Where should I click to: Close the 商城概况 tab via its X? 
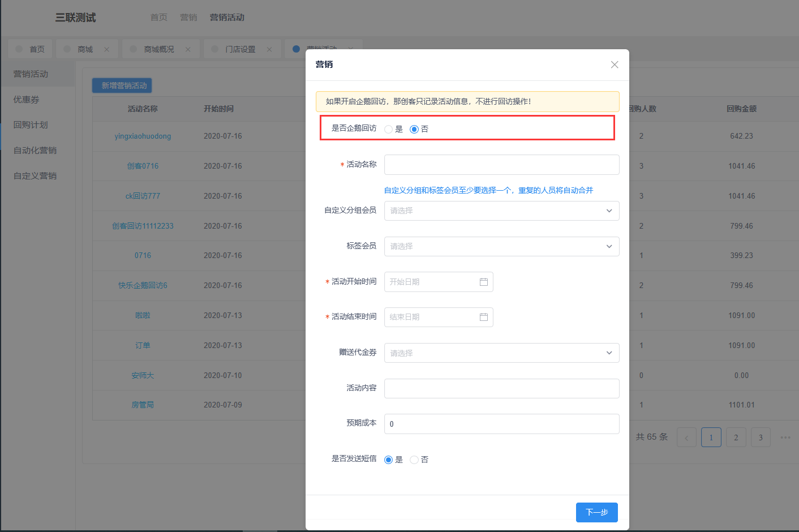pos(188,49)
